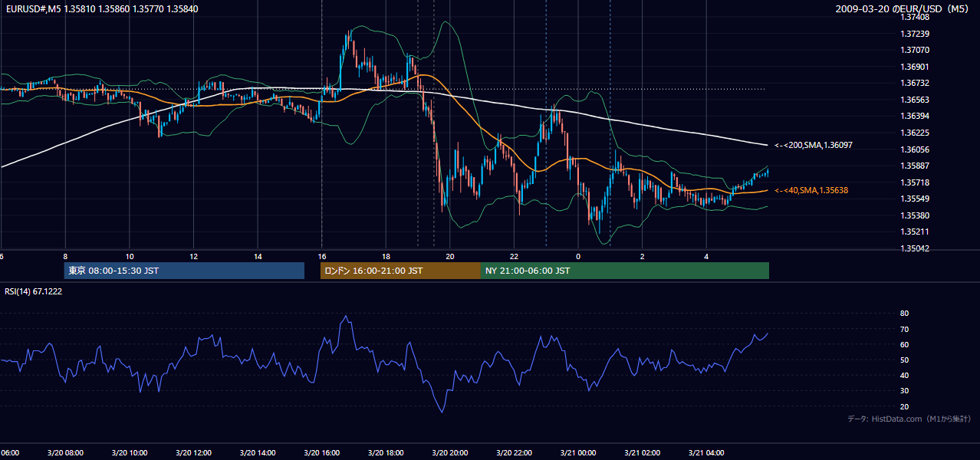Click the 3/21 00:00 time label
Image resolution: width=980 pixels, height=460 pixels.
[x=578, y=453]
